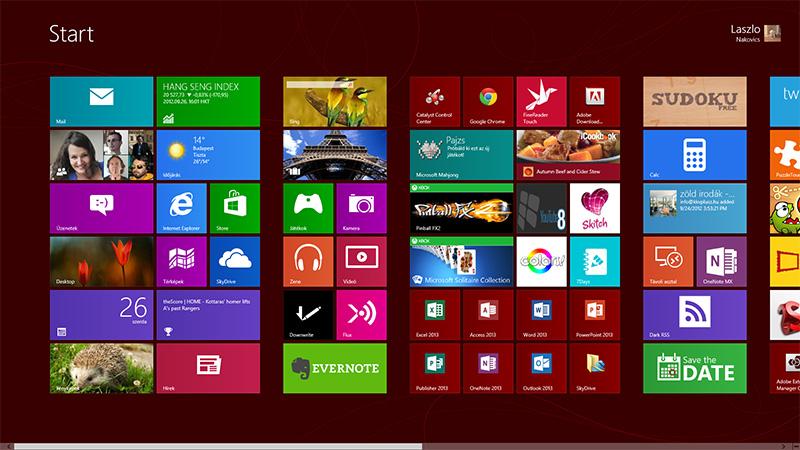
Task: Launch Publisher 2013
Action: click(x=435, y=368)
